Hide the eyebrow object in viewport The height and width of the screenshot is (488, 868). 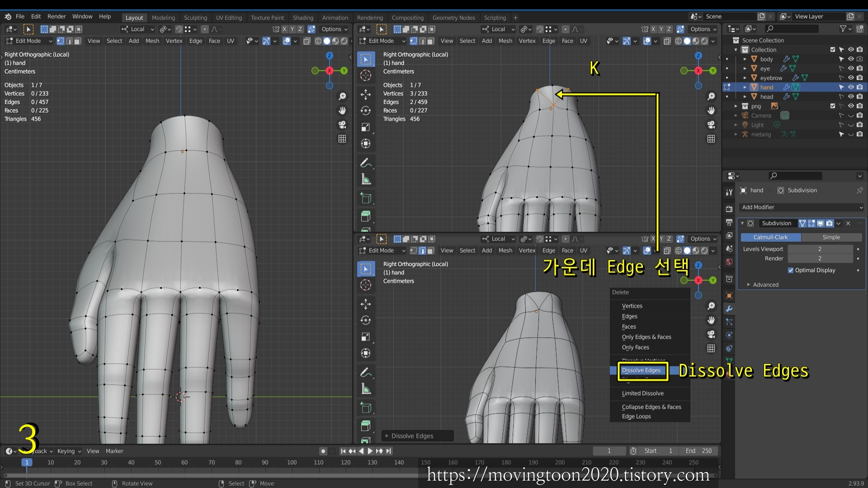(851, 78)
